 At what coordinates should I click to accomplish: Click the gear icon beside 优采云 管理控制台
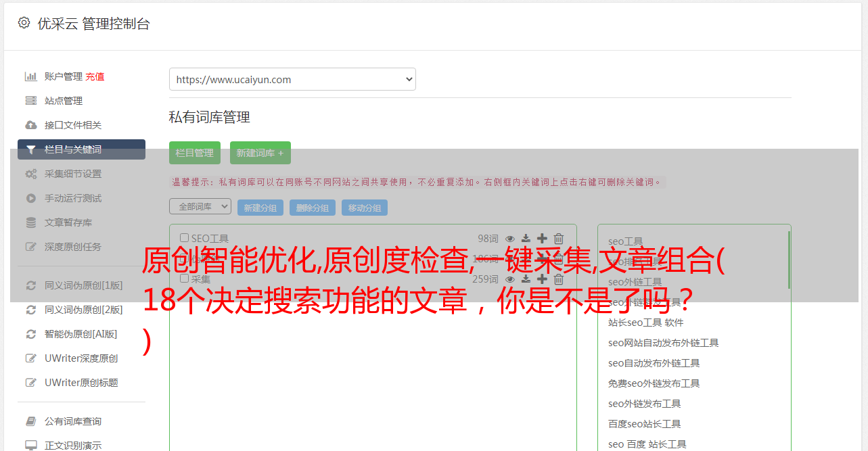[x=24, y=22]
